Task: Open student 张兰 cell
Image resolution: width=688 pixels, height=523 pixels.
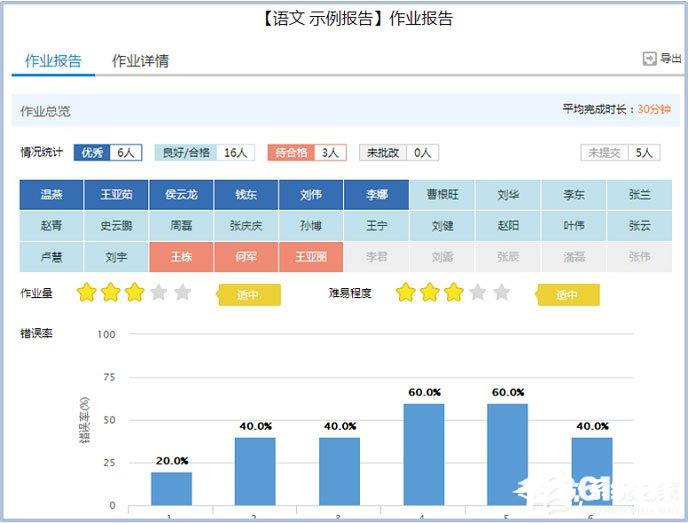Action: click(640, 194)
